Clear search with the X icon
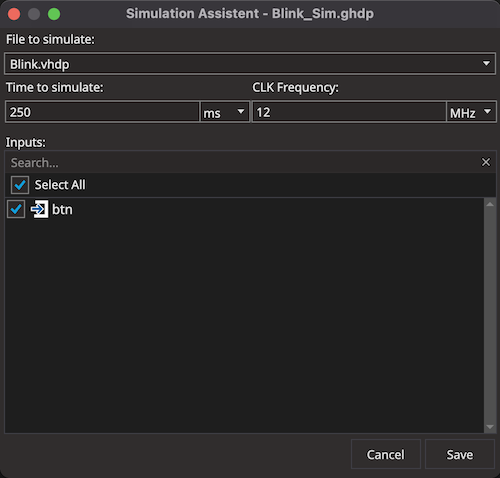Viewport: 500px width, 478px height. pos(486,162)
